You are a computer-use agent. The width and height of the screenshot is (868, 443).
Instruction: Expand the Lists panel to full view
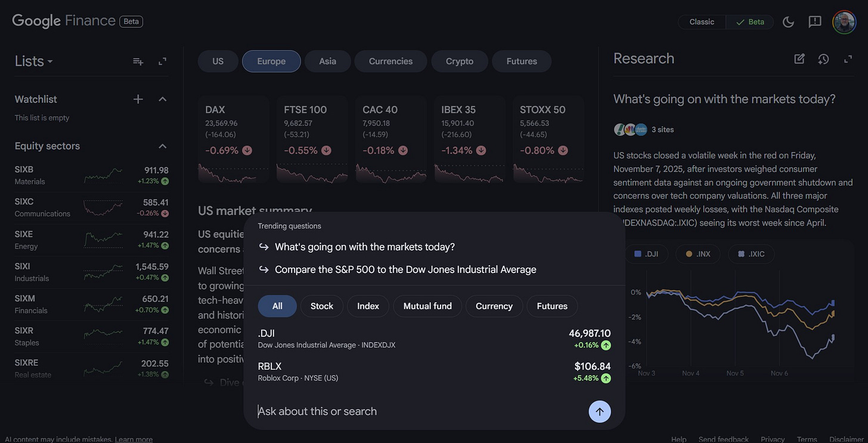(162, 61)
